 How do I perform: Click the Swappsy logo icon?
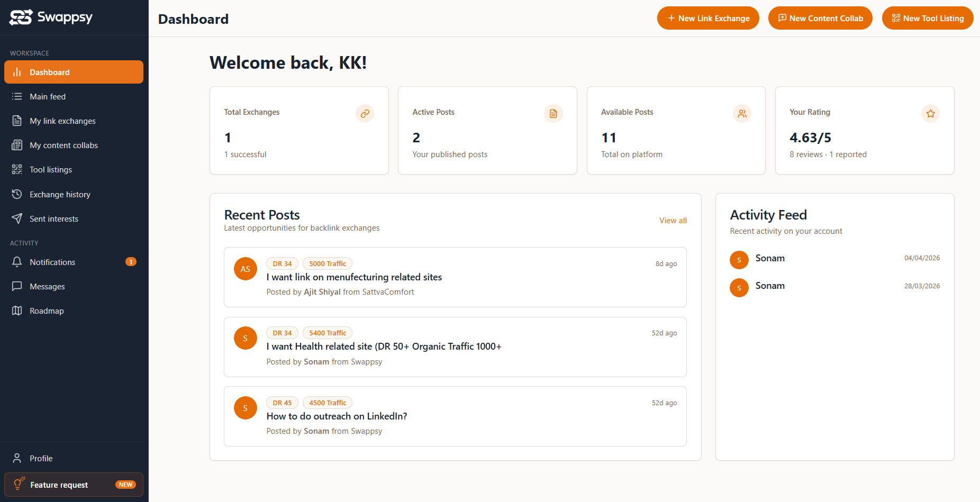click(x=21, y=17)
